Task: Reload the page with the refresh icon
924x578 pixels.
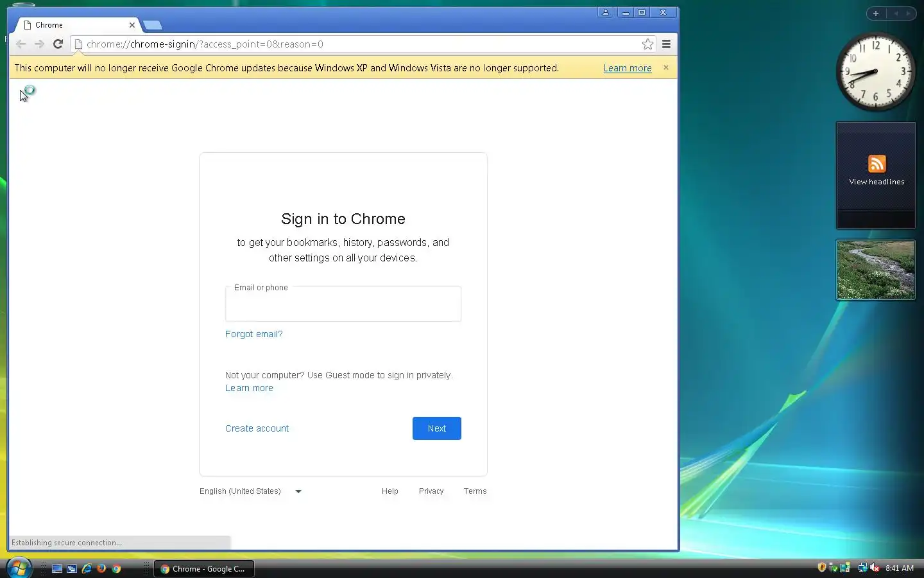Action: tap(58, 44)
